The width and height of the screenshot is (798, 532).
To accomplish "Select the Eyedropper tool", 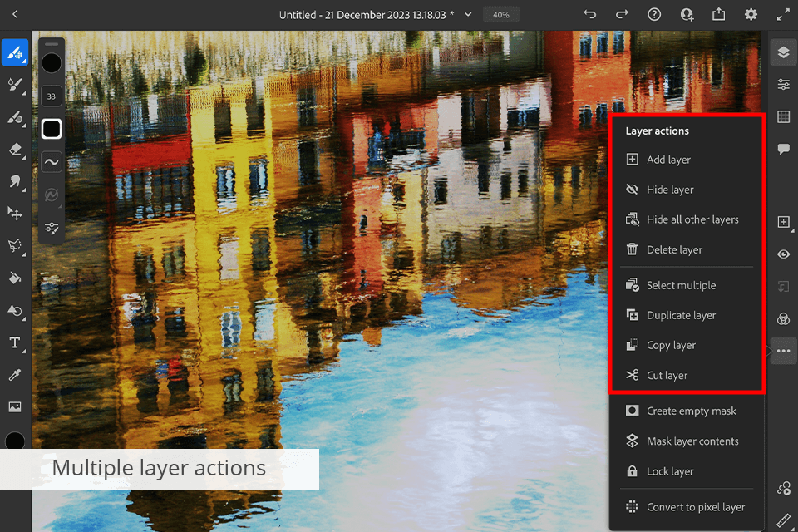I will click(15, 375).
